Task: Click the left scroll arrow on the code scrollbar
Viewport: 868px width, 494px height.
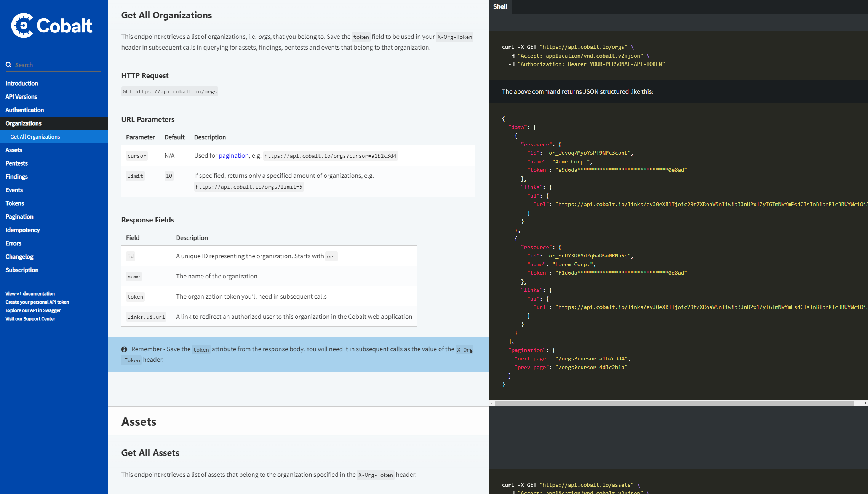Action: 492,403
